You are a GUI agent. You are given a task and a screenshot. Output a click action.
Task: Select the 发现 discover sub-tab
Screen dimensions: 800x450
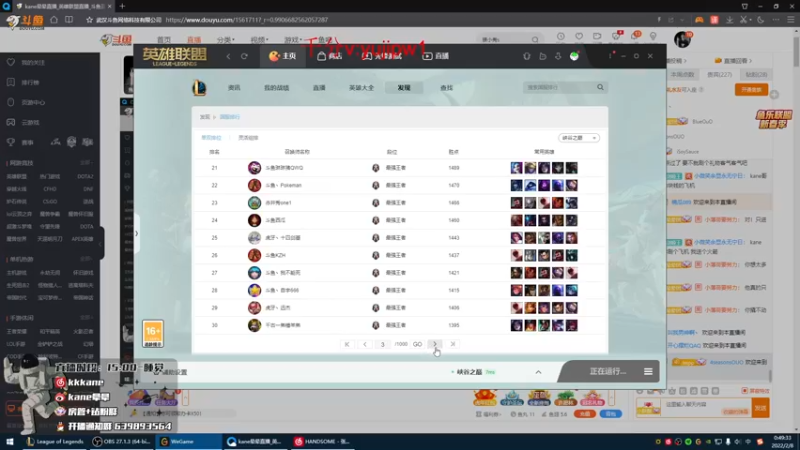(404, 88)
